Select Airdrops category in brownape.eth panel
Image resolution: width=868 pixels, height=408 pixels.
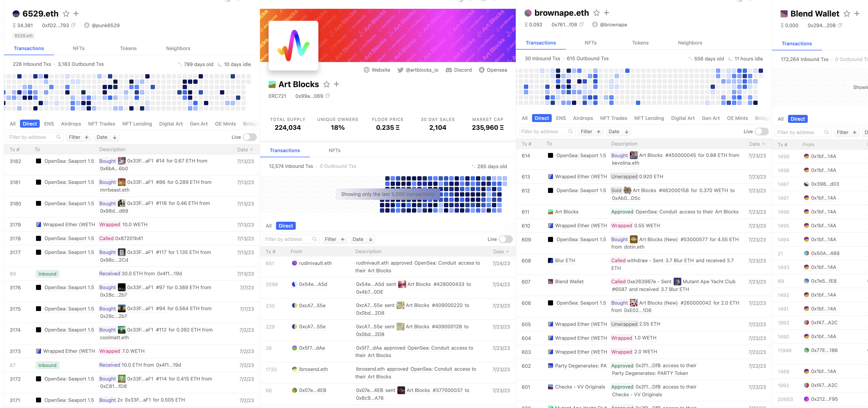pos(583,118)
